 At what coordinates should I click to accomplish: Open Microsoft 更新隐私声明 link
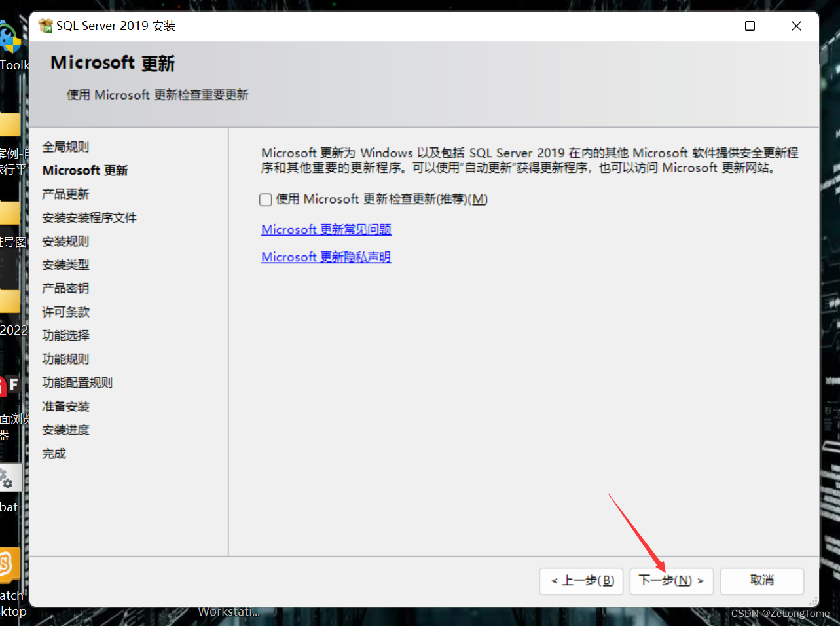[x=326, y=257]
